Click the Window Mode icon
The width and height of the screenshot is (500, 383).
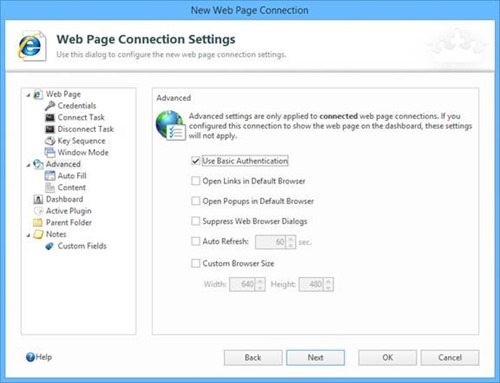tap(50, 153)
